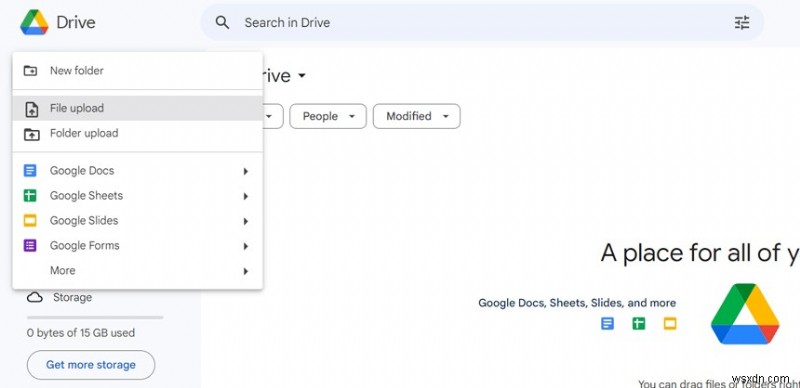The image size is (800, 388).
Task: Click the Get more storage button
Action: point(91,365)
